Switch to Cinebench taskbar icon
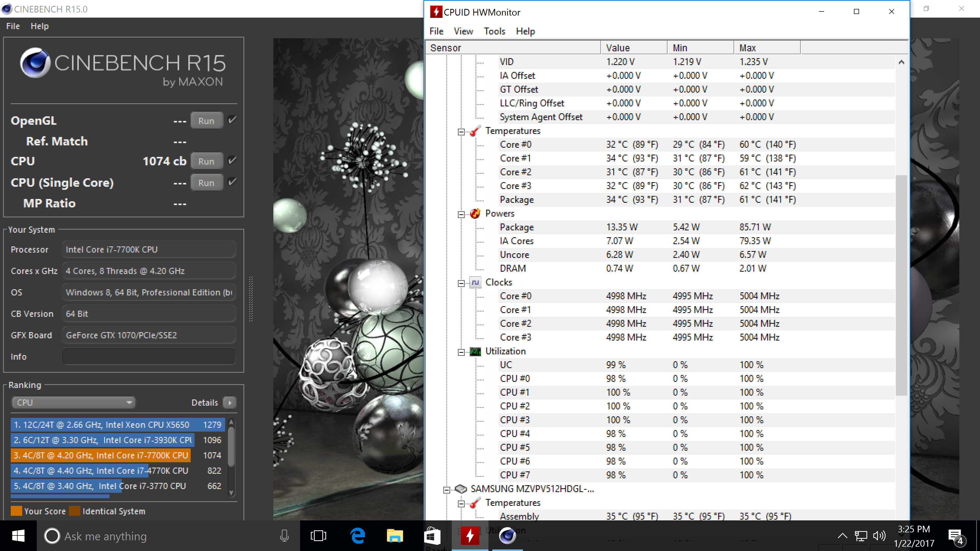 pyautogui.click(x=508, y=536)
